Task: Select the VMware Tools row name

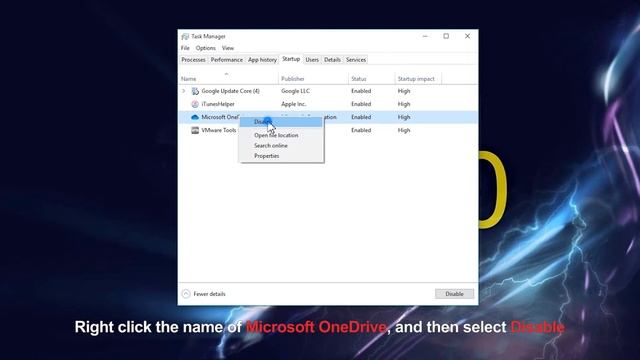Action: pos(219,130)
